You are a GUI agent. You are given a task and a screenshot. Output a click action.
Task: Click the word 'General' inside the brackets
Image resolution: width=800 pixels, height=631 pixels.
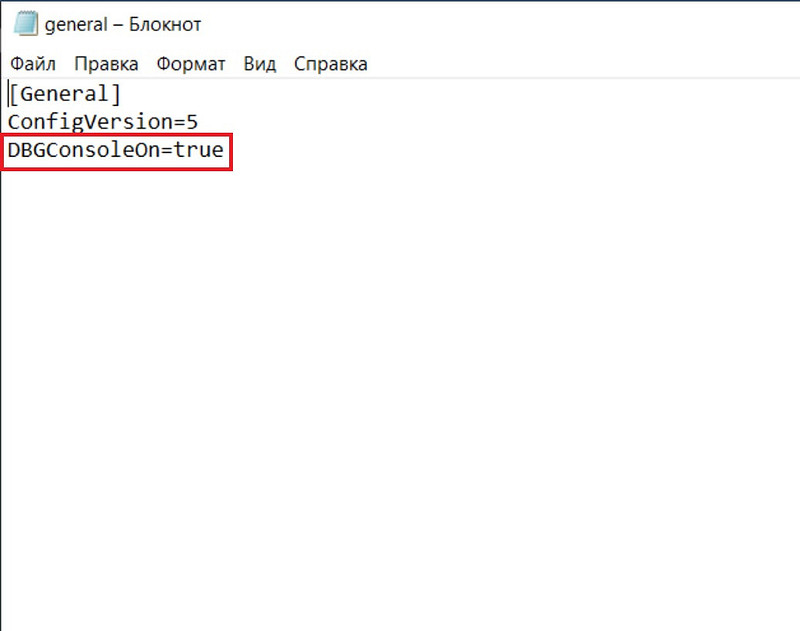click(65, 94)
